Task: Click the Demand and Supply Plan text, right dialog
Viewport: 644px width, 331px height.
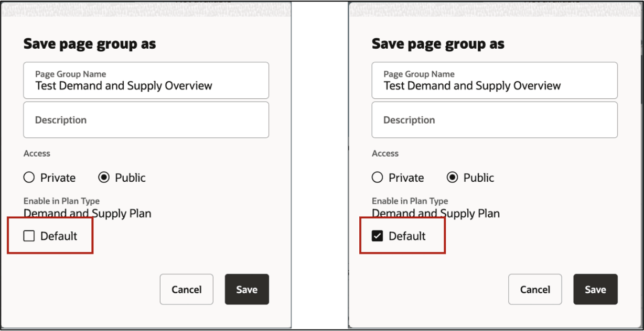Action: [x=435, y=213]
